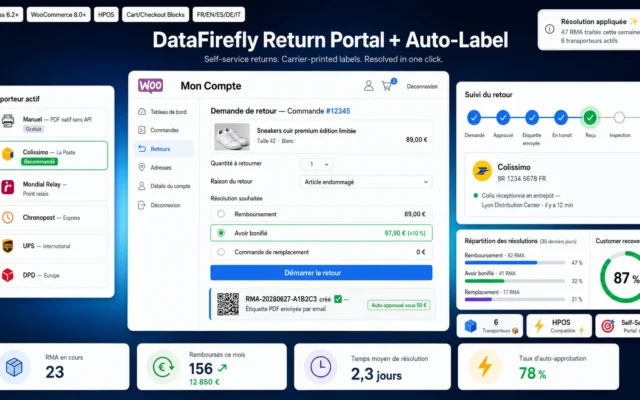Click the HPOS badge at top

(106, 15)
